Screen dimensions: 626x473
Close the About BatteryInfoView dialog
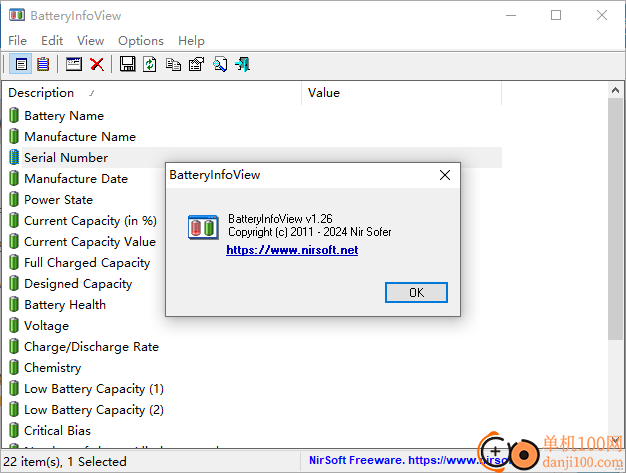(445, 175)
